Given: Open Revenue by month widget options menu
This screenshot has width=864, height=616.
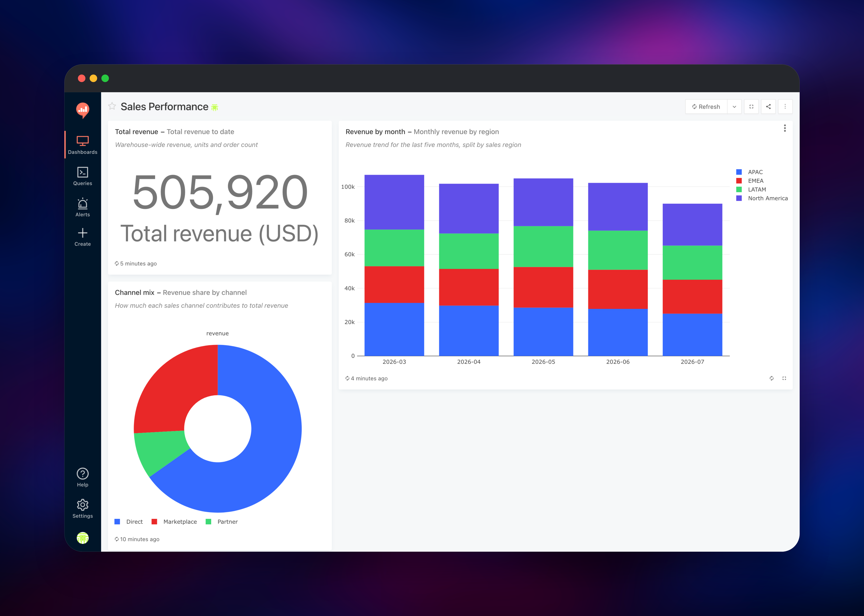Looking at the screenshot, I should point(785,128).
